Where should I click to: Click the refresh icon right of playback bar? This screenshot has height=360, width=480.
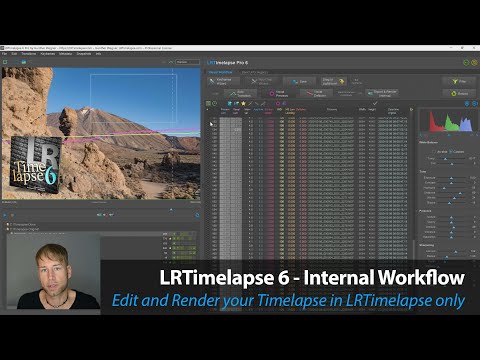click(197, 215)
